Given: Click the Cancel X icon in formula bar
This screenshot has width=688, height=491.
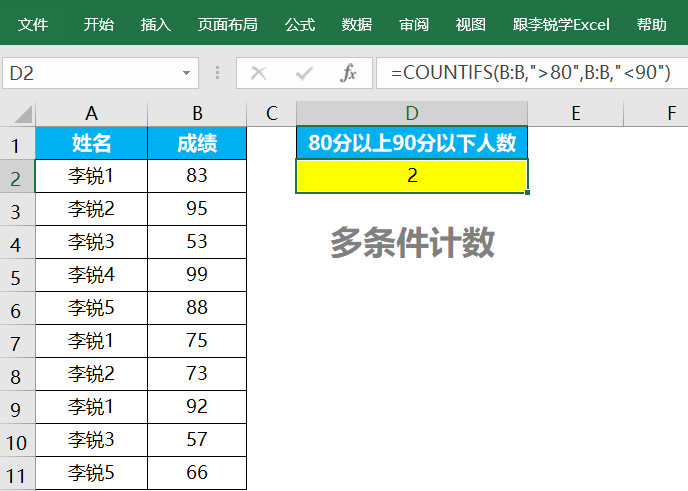Looking at the screenshot, I should (x=258, y=73).
